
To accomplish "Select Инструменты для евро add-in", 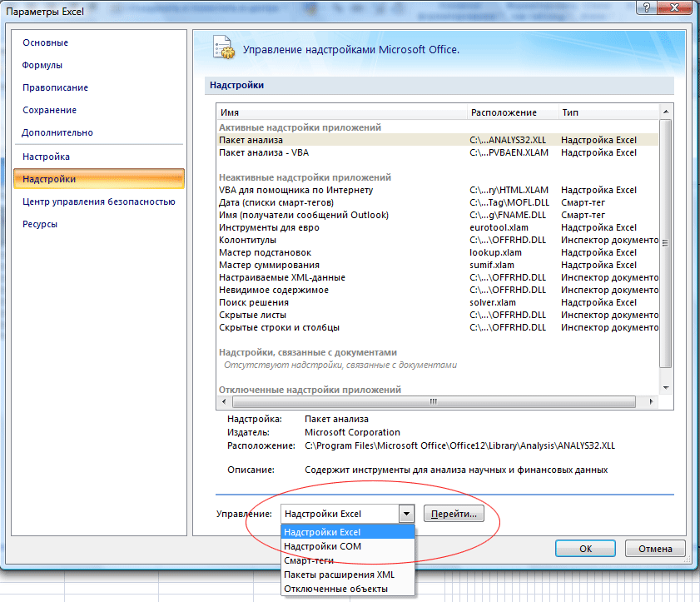I will [x=438, y=227].
